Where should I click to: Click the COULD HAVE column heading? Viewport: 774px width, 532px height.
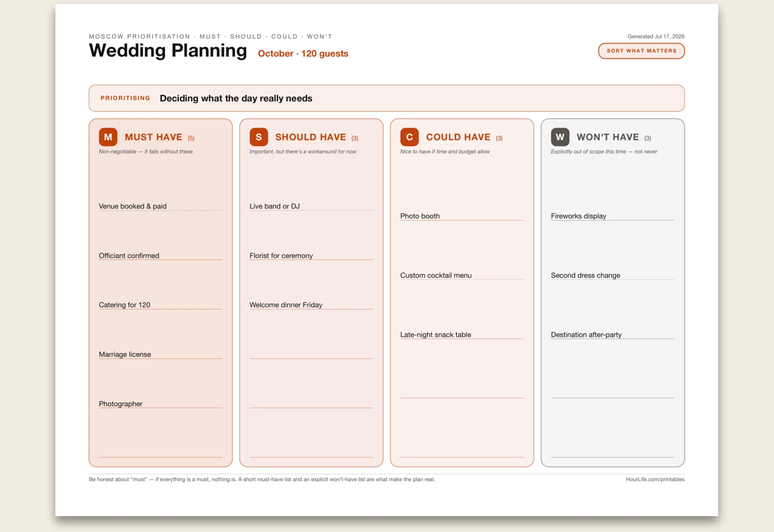coord(458,137)
